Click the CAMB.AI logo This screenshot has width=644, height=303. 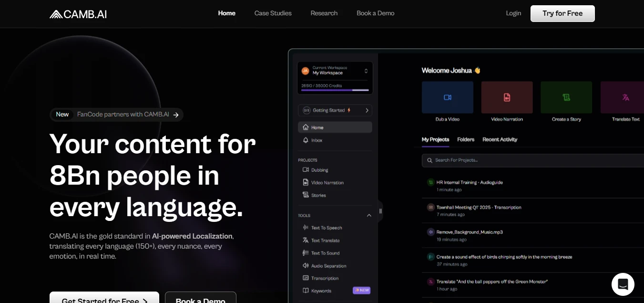click(78, 14)
